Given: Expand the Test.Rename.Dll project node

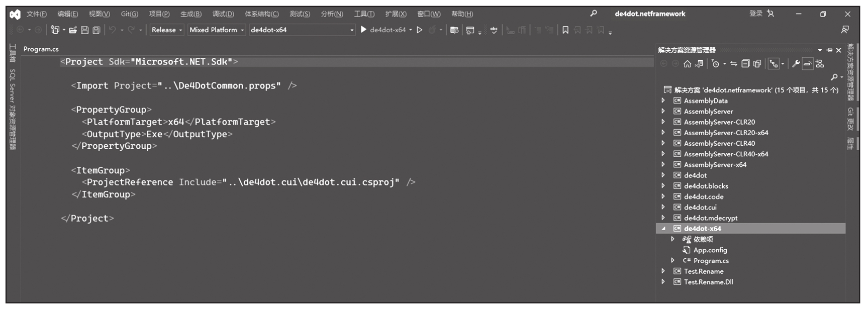Looking at the screenshot, I should 663,282.
